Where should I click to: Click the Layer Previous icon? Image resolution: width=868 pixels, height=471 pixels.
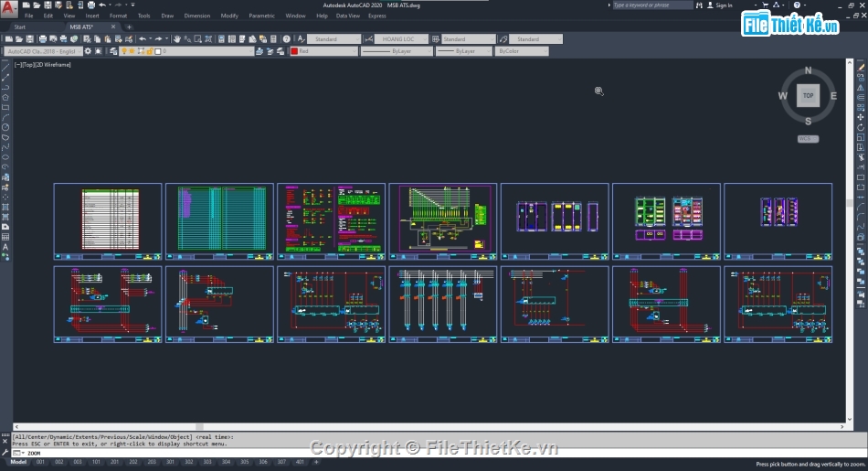tap(270, 51)
